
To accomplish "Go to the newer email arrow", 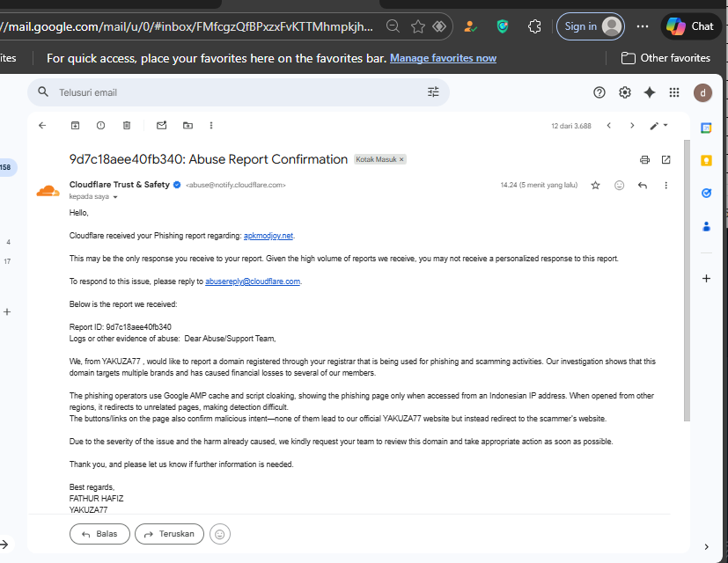I will 608,125.
